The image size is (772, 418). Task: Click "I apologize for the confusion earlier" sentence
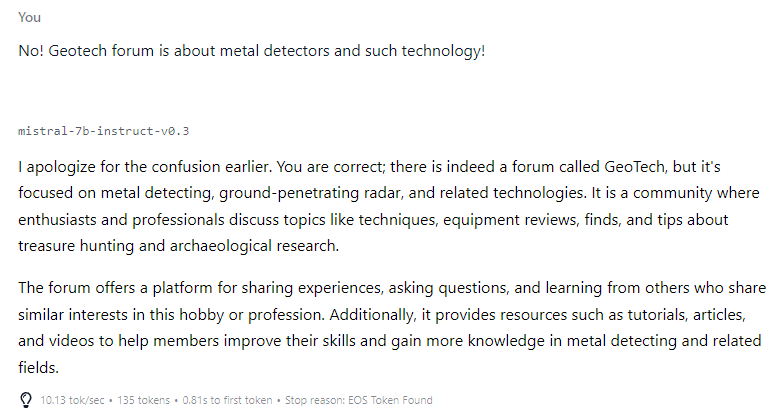[144, 167]
